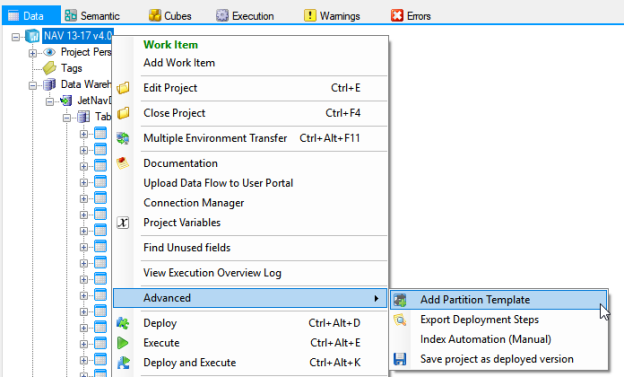Click the Project Perspectives eye icon
Image resolution: width=624 pixels, height=377 pixels.
coord(49,52)
